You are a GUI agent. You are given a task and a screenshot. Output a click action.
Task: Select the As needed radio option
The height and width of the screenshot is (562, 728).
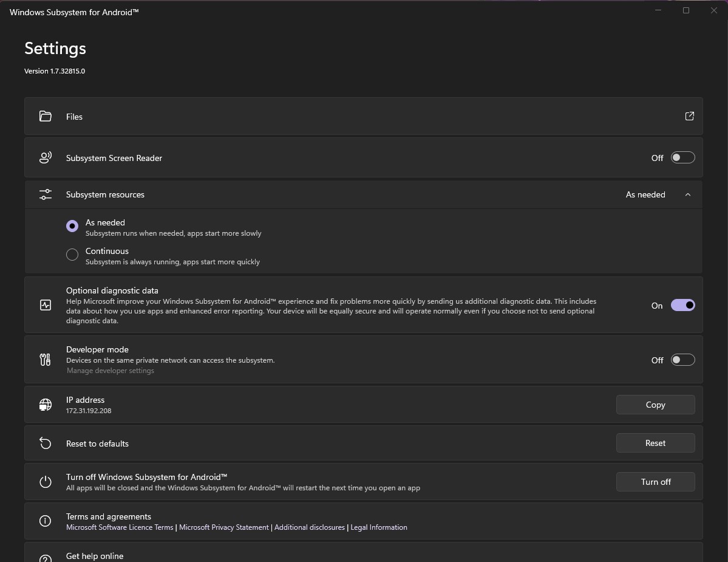point(72,226)
